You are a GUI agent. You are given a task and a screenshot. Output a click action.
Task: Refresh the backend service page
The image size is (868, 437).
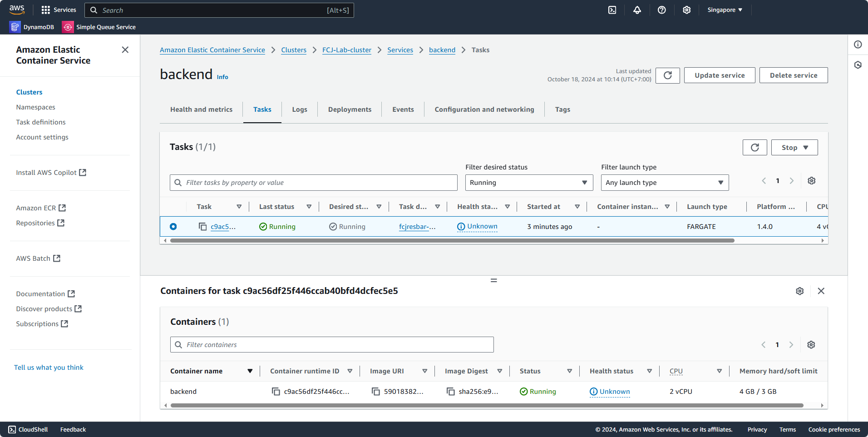tap(668, 75)
